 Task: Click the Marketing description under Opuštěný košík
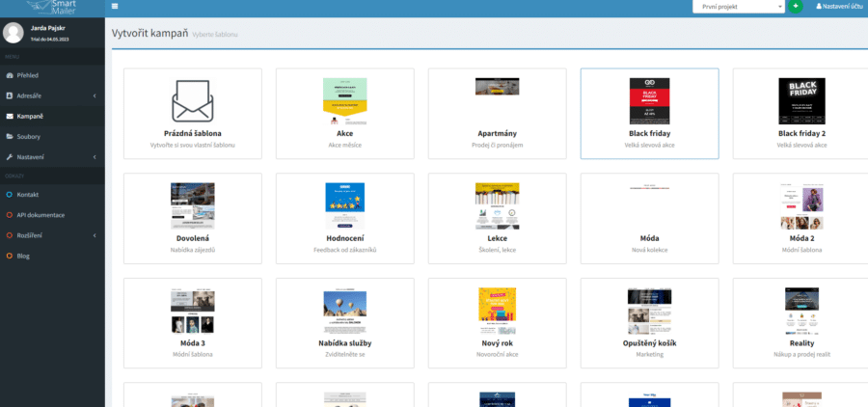click(649, 354)
